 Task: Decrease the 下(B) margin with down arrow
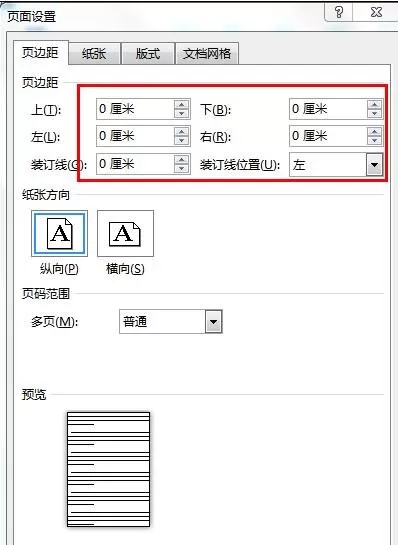pos(374,114)
